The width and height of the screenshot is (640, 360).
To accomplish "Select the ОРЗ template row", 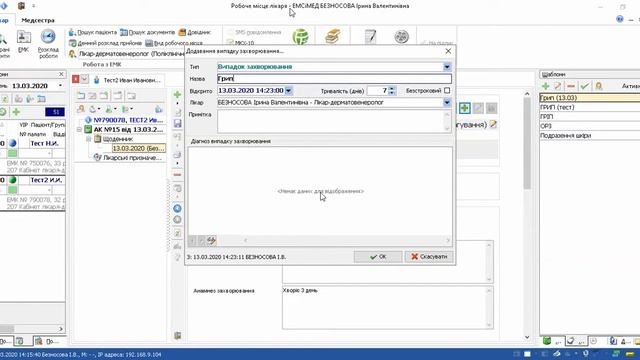I will click(x=590, y=126).
